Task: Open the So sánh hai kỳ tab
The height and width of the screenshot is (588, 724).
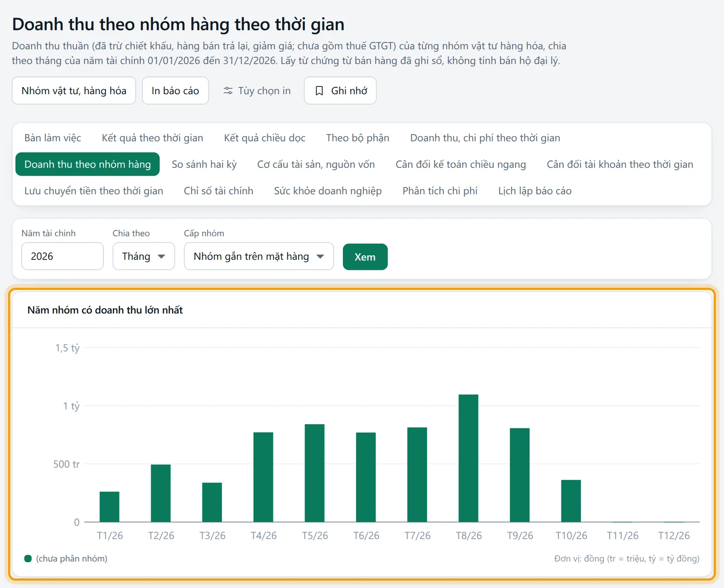Action: click(x=204, y=164)
